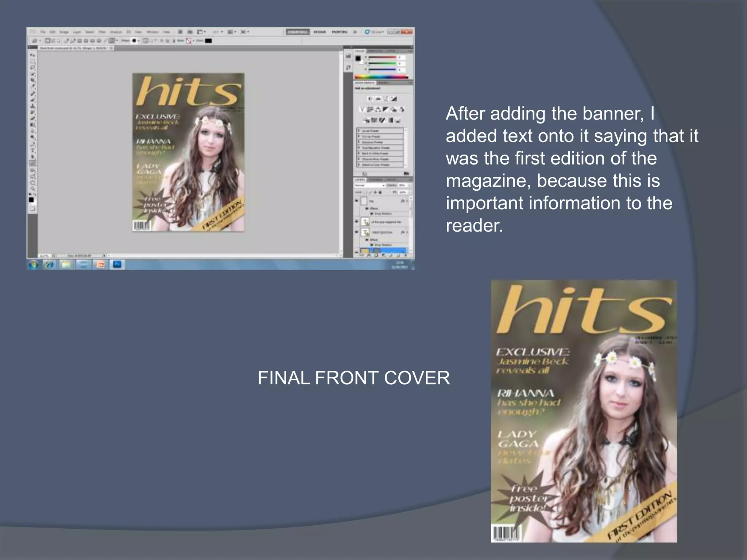The width and height of the screenshot is (747, 560).
Task: Click the Invert adjustment icon
Action: point(366,120)
